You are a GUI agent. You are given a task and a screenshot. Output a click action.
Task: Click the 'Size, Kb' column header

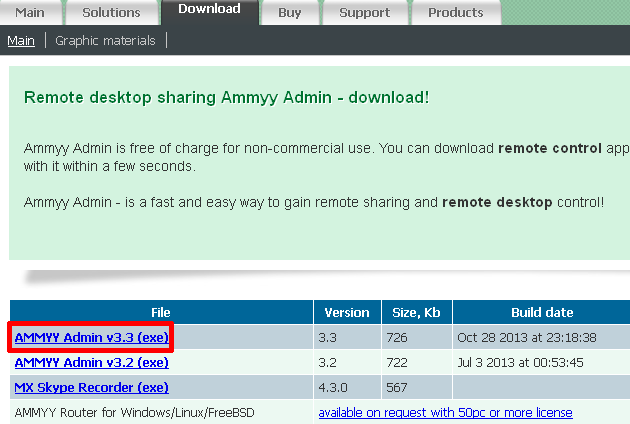pyautogui.click(x=417, y=312)
